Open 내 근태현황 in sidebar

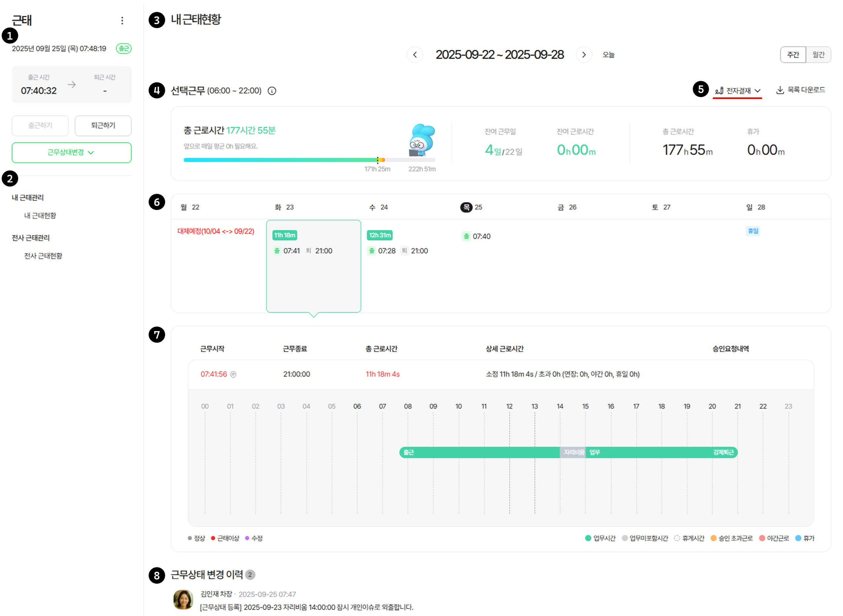point(40,216)
